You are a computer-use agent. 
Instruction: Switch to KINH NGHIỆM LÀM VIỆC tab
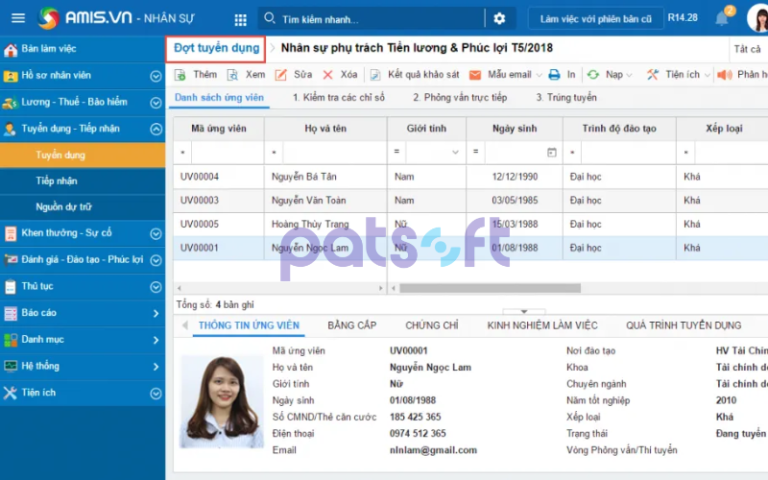(x=542, y=325)
